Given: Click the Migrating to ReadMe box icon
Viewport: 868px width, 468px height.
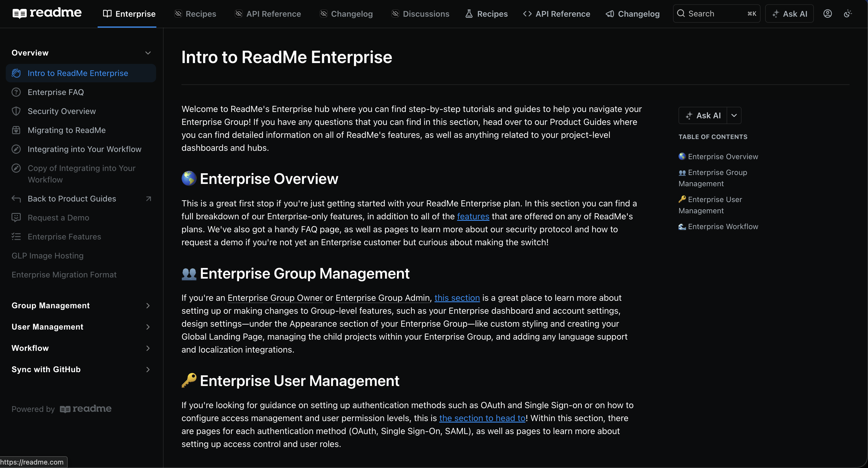Looking at the screenshot, I should click(x=16, y=130).
